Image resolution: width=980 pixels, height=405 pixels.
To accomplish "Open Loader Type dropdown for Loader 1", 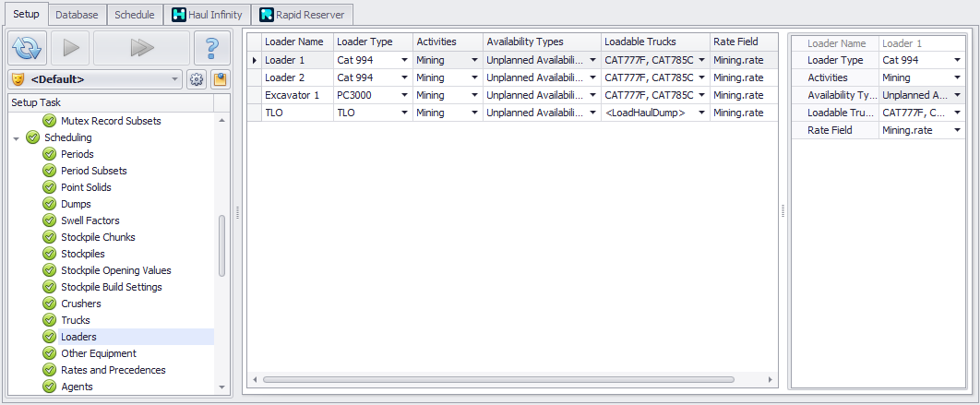I will click(x=404, y=60).
